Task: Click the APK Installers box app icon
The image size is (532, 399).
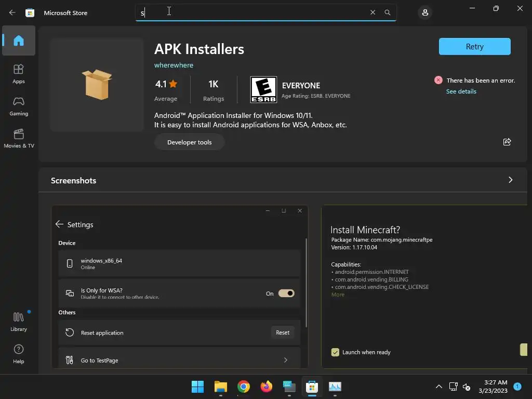Action: [97, 85]
